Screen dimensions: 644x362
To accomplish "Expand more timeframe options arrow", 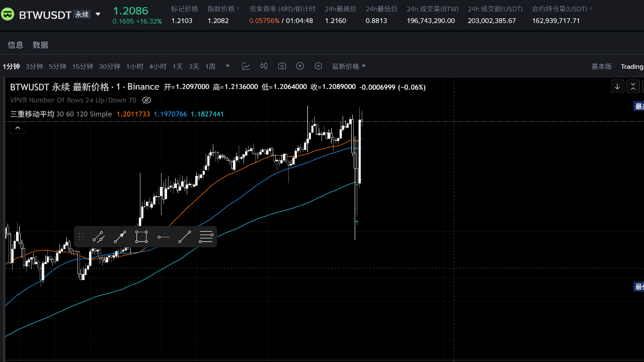I will click(x=228, y=66).
